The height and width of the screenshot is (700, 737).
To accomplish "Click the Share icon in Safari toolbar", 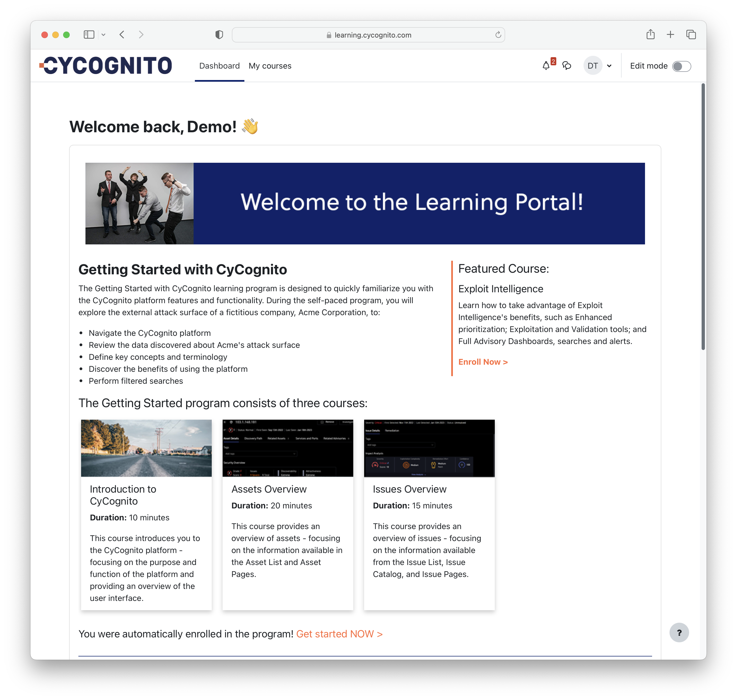I will pyautogui.click(x=650, y=35).
